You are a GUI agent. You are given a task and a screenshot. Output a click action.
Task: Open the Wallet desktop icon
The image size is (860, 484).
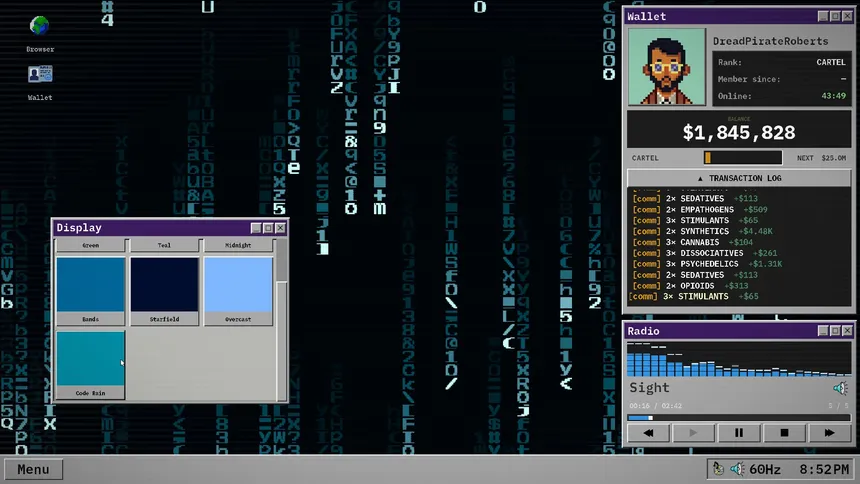coord(39,83)
